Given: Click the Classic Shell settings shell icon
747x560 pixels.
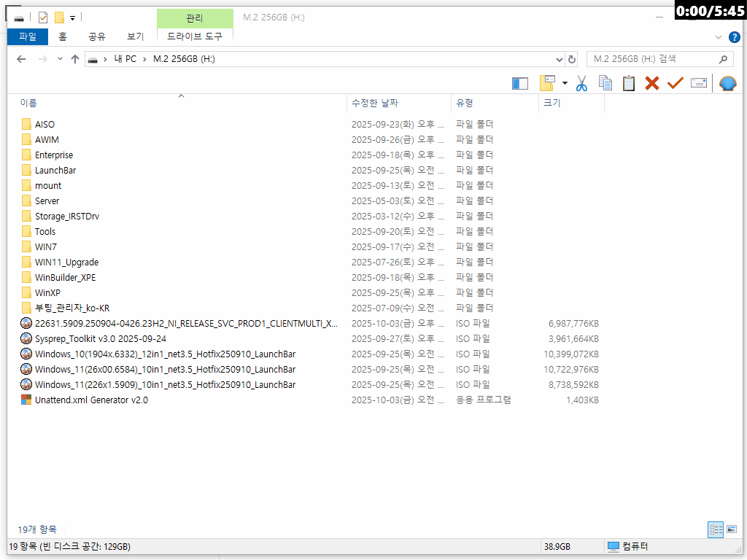Looking at the screenshot, I should pyautogui.click(x=727, y=84).
